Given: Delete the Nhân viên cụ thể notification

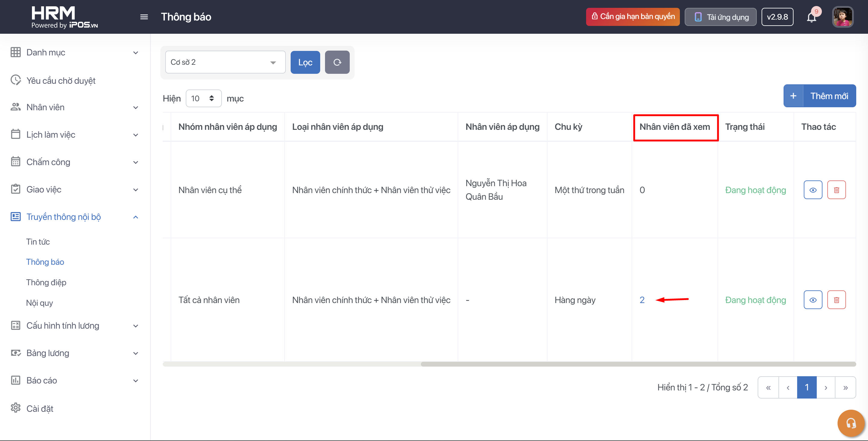Looking at the screenshot, I should (x=836, y=190).
